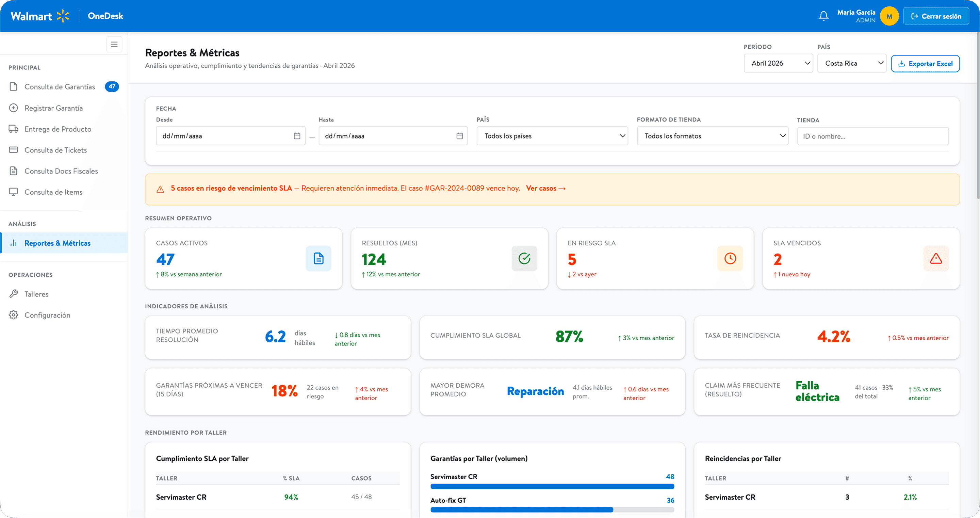This screenshot has width=980, height=518.
Task: Click the Cerrar sesión button
Action: pyautogui.click(x=936, y=16)
